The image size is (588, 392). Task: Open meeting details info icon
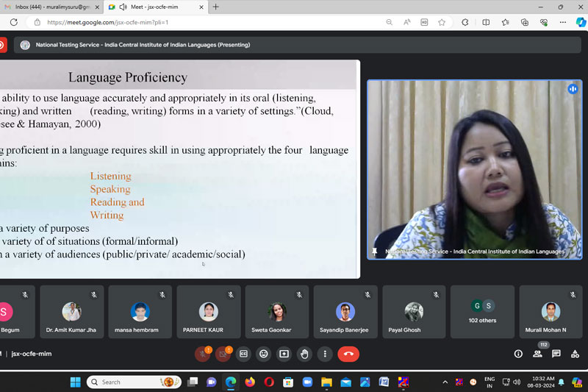[518, 354]
